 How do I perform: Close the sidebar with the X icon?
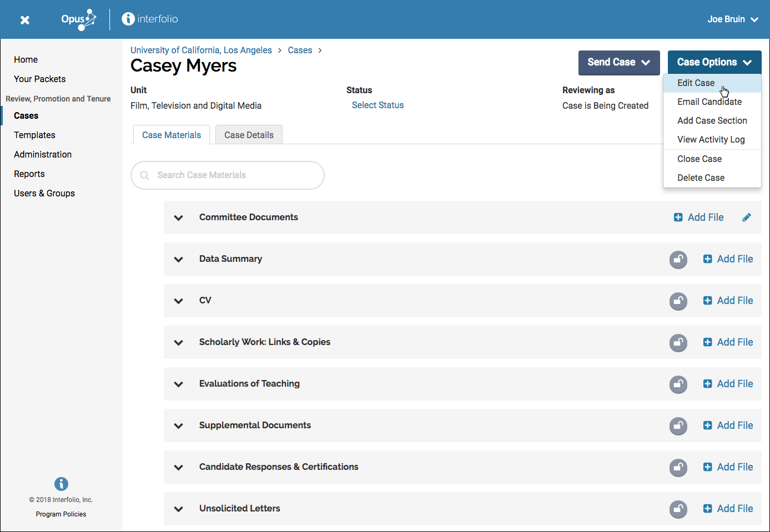point(25,20)
